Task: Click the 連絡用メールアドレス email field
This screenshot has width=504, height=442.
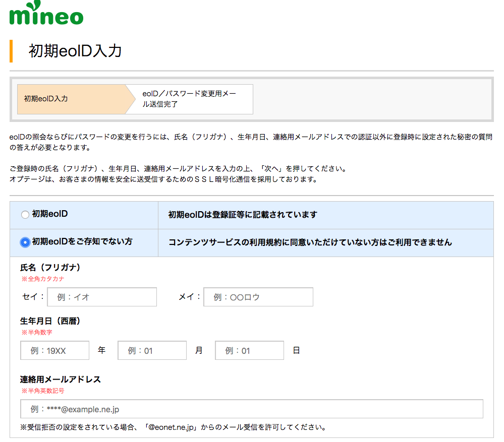Action: [x=252, y=409]
